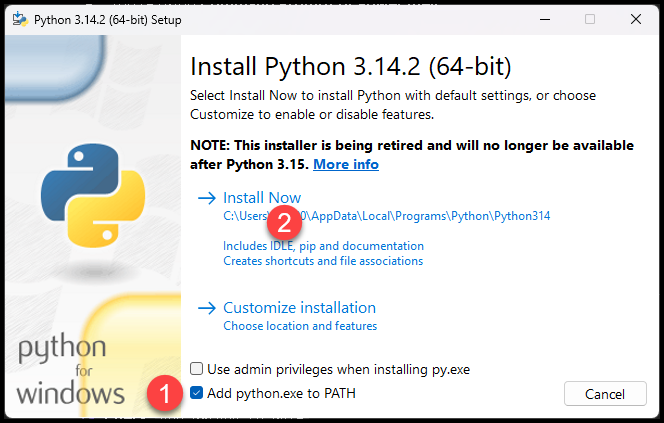Minimize the Python Setup window
The width and height of the screenshot is (664, 423).
click(541, 19)
